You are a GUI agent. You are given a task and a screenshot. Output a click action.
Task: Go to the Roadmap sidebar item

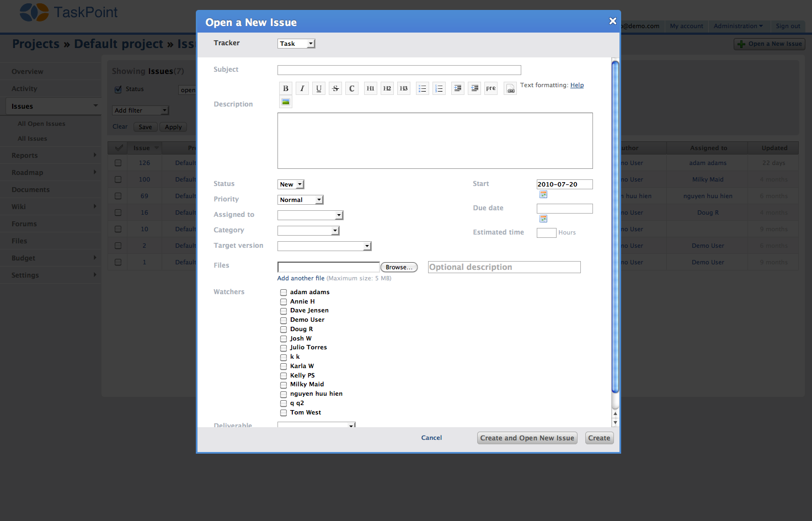(x=28, y=173)
